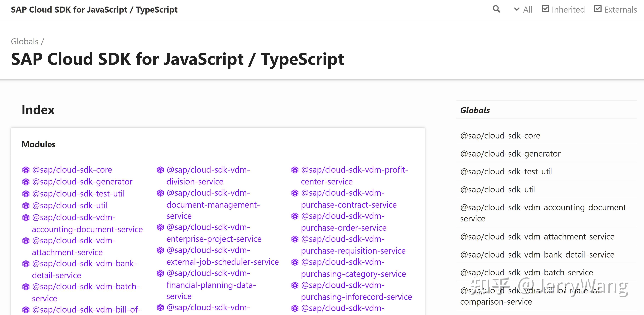Toggle the Externals checkbox
The height and width of the screenshot is (315, 644).
598,9
